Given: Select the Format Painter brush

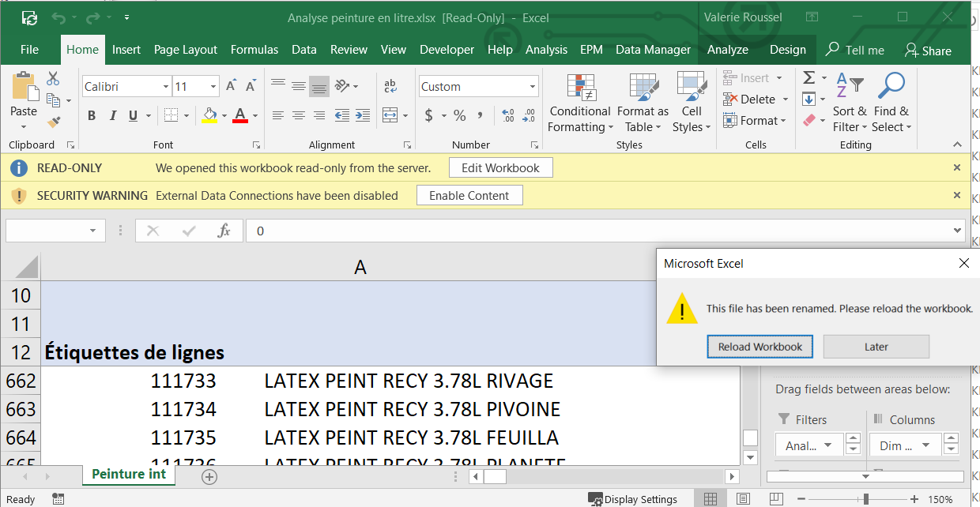Looking at the screenshot, I should 53,122.
